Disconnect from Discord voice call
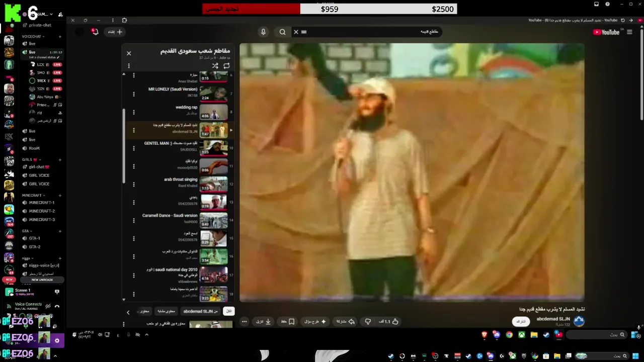Image resolution: width=644 pixels, height=362 pixels. [57, 306]
